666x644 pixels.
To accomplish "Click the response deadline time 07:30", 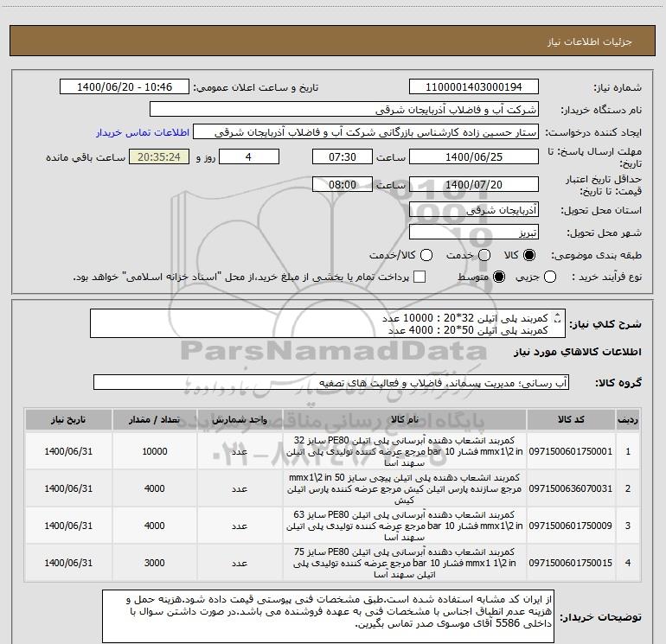I will 343,156.
